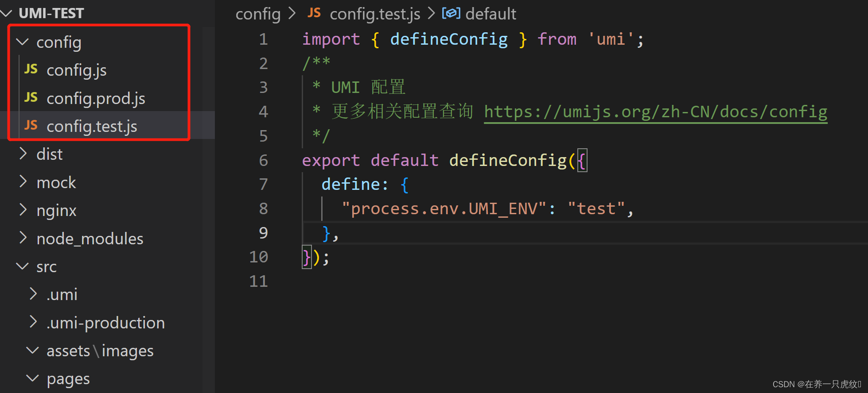The width and height of the screenshot is (868, 393).
Task: Expand the mock folder chevron
Action: (23, 181)
